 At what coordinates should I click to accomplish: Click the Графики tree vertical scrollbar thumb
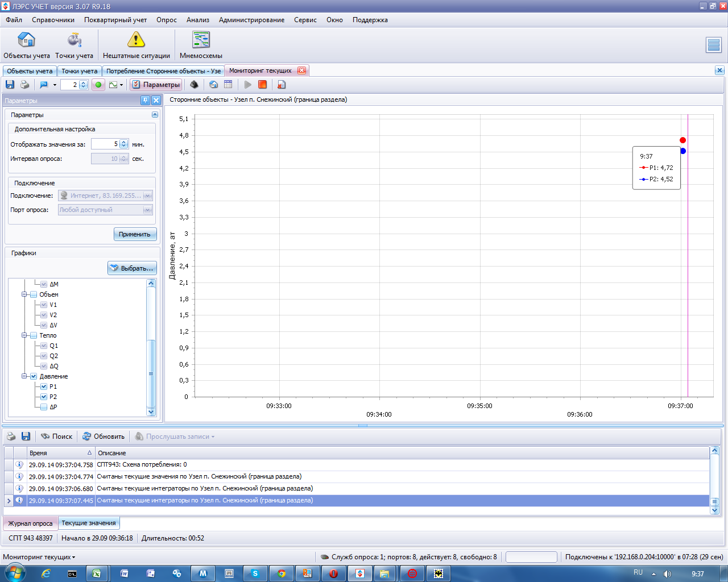[x=151, y=373]
